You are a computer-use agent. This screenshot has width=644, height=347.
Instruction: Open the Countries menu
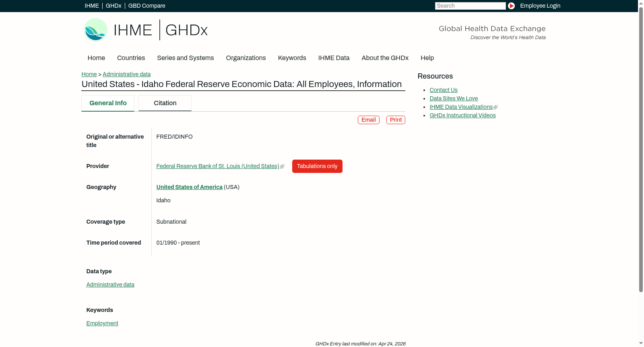point(131,58)
